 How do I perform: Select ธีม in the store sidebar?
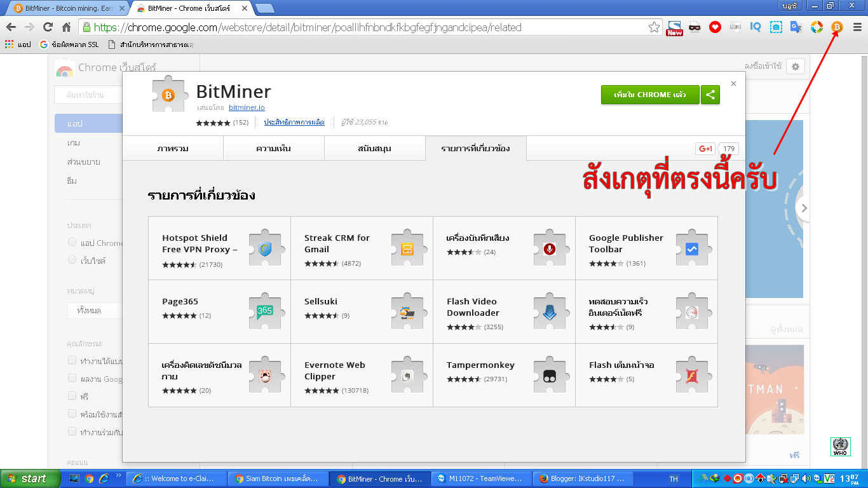(x=72, y=180)
